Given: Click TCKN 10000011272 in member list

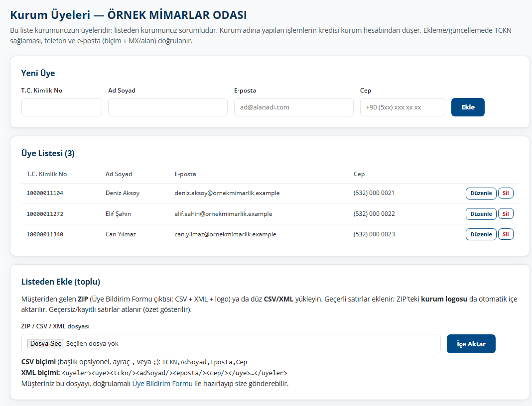Looking at the screenshot, I should point(45,214).
